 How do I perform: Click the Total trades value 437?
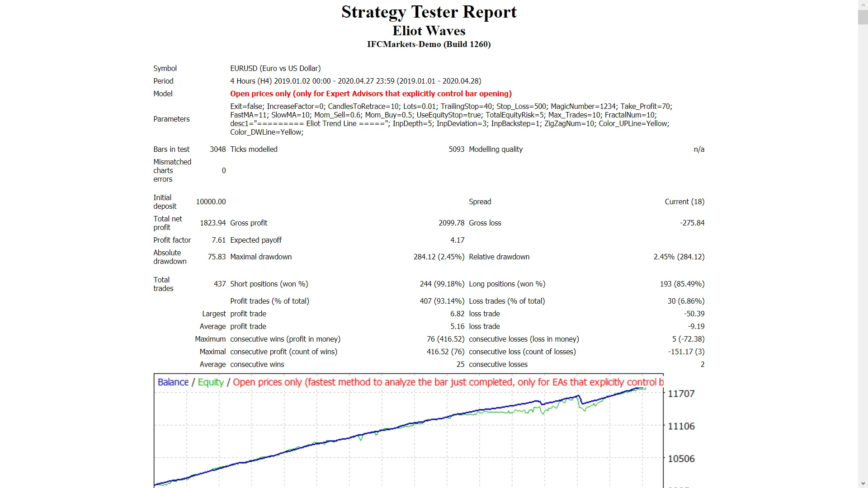(220, 284)
